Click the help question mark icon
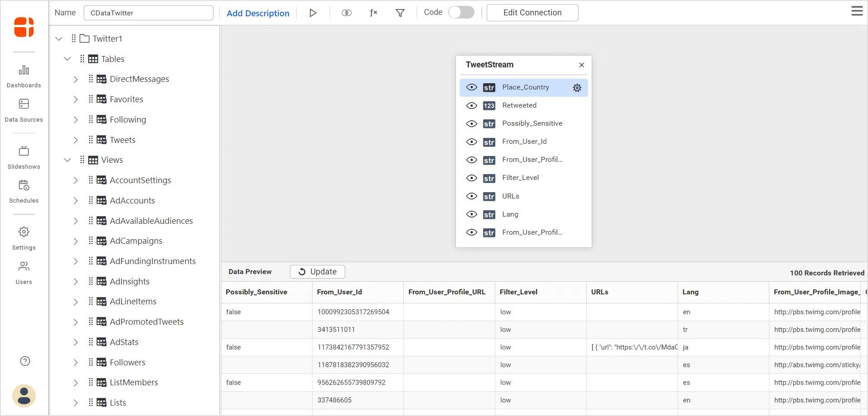This screenshot has width=868, height=416. click(25, 361)
